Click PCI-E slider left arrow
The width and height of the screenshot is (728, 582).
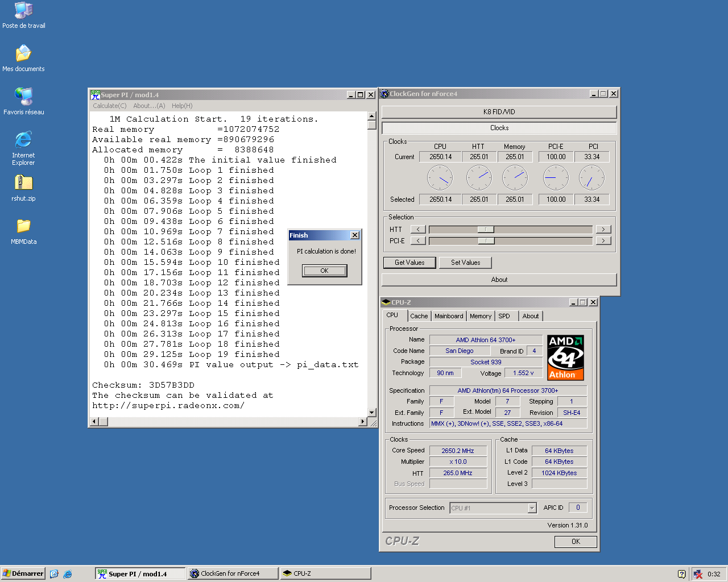tap(418, 241)
